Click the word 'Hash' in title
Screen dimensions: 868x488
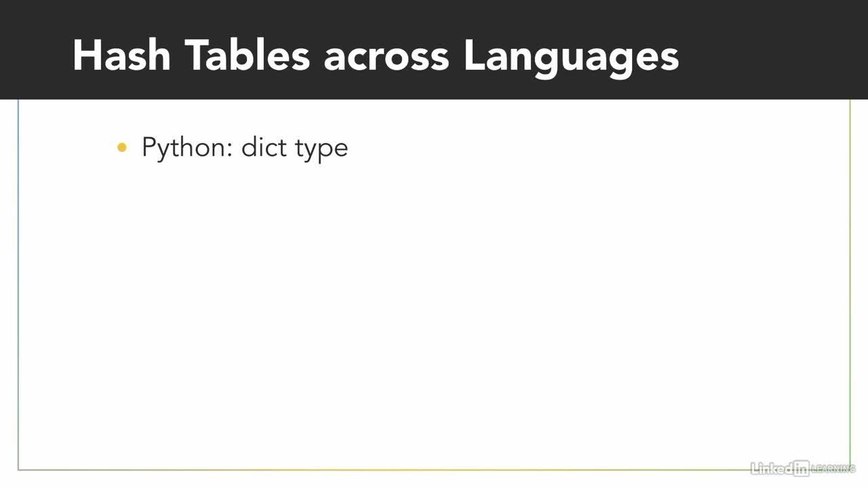coord(121,55)
